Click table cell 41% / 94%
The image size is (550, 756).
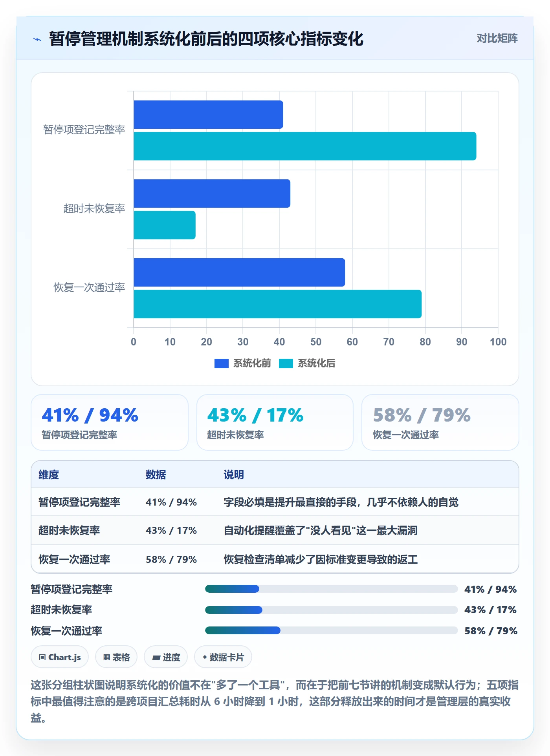(x=171, y=502)
